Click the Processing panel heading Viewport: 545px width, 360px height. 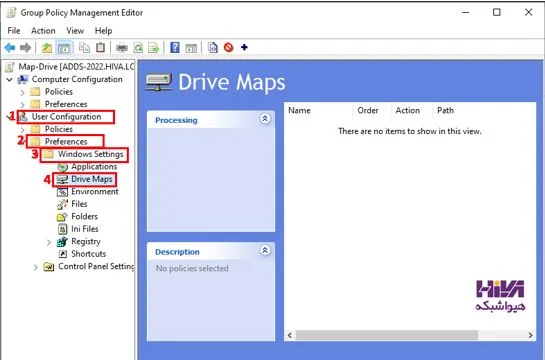point(176,120)
